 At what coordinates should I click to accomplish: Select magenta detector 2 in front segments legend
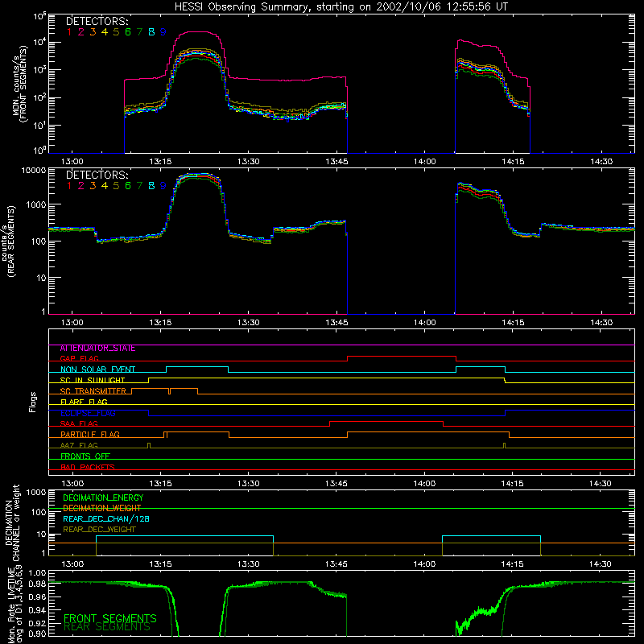[x=81, y=32]
